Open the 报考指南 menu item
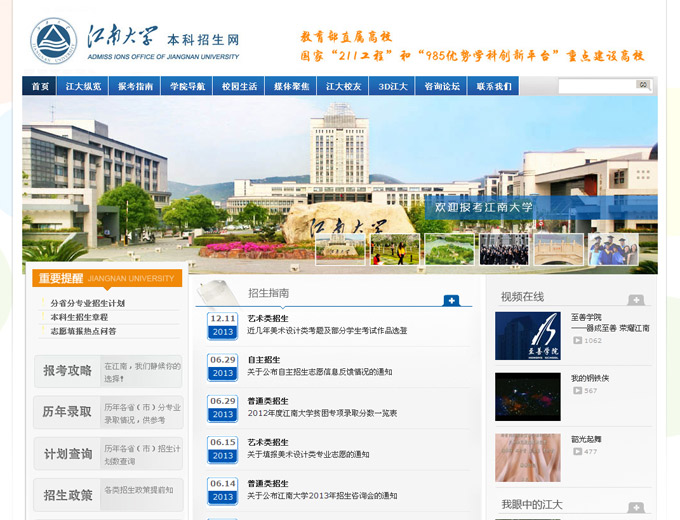This screenshot has height=520, width=680. point(135,86)
